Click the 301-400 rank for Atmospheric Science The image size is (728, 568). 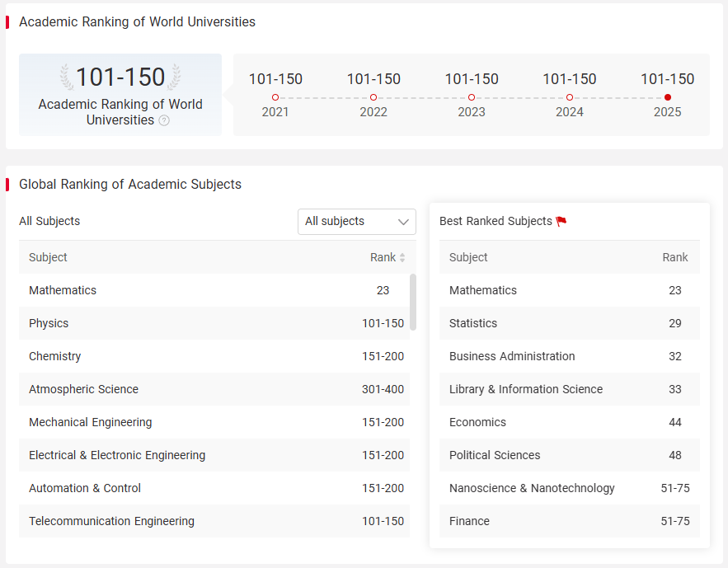383,389
